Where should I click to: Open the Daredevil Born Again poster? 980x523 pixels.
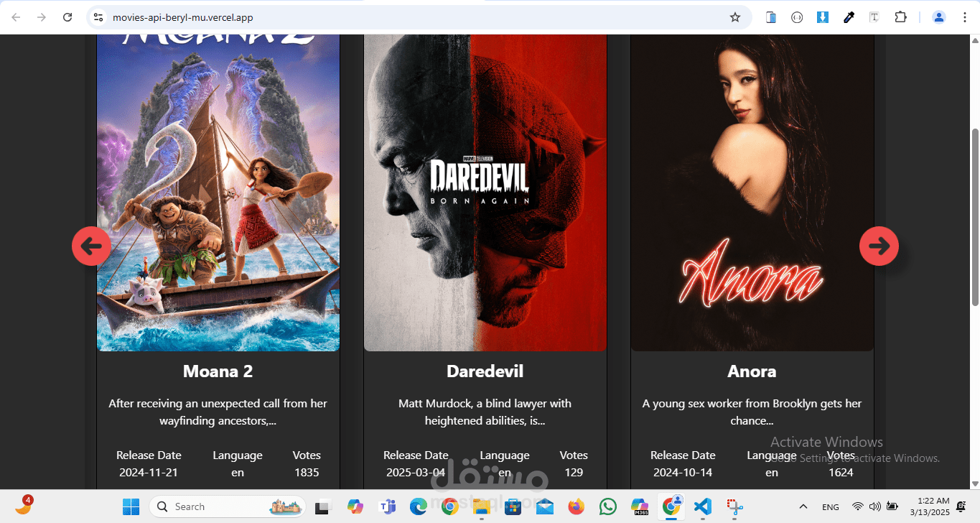click(x=485, y=193)
